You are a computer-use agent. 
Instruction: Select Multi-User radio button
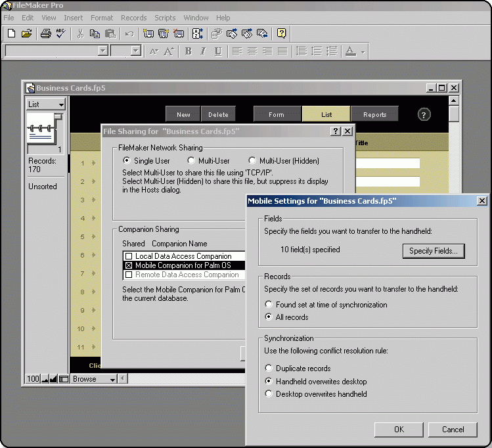click(190, 160)
